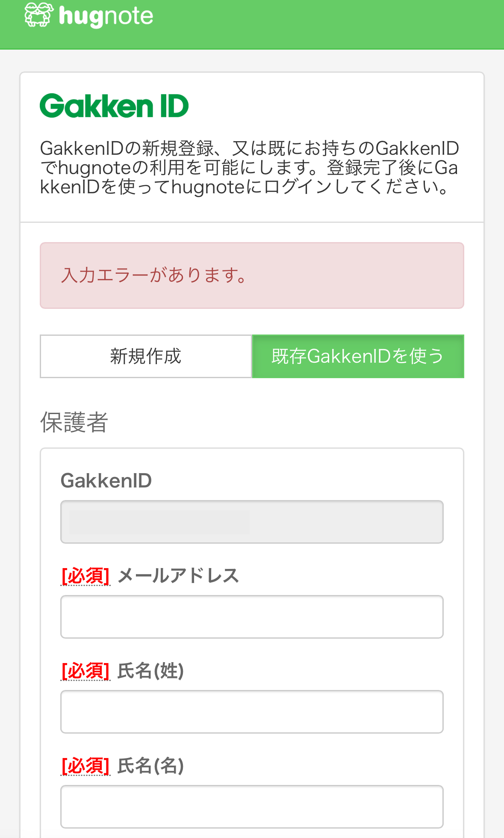The width and height of the screenshot is (504, 838).
Task: Click the 氏名(名) label text
Action: 150,766
